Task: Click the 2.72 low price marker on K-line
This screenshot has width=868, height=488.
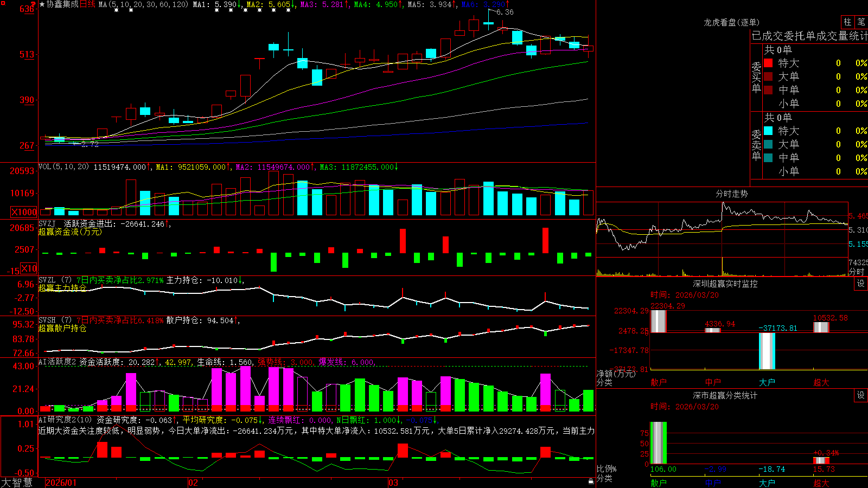Action: click(x=90, y=145)
